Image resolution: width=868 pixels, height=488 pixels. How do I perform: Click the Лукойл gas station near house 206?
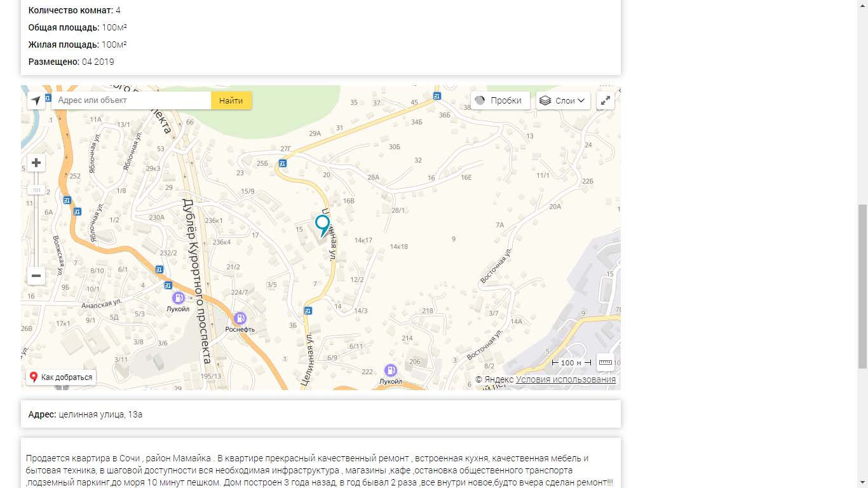(x=391, y=370)
